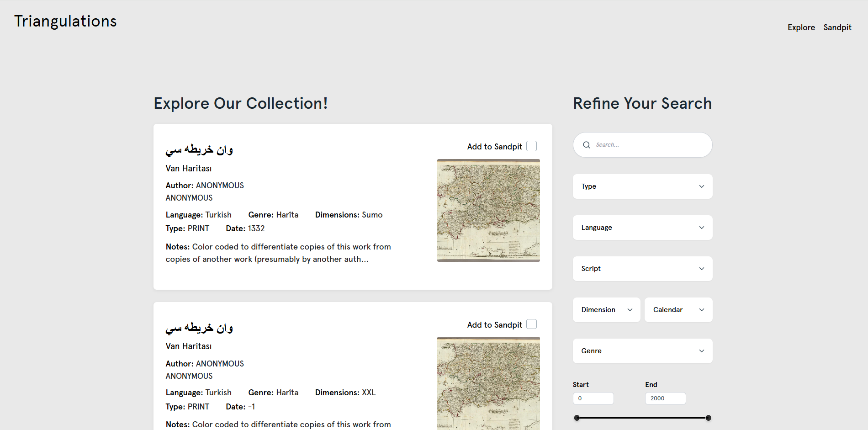Screen dimensions: 868x430
Task: Open first map thumbnail image
Action: coord(488,210)
